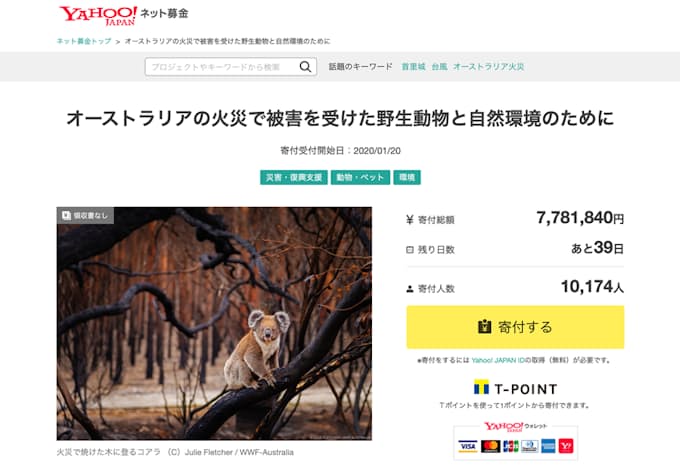Click the Yahoo! ウォレット logo
This screenshot has height=468, width=680.
pyautogui.click(x=515, y=426)
